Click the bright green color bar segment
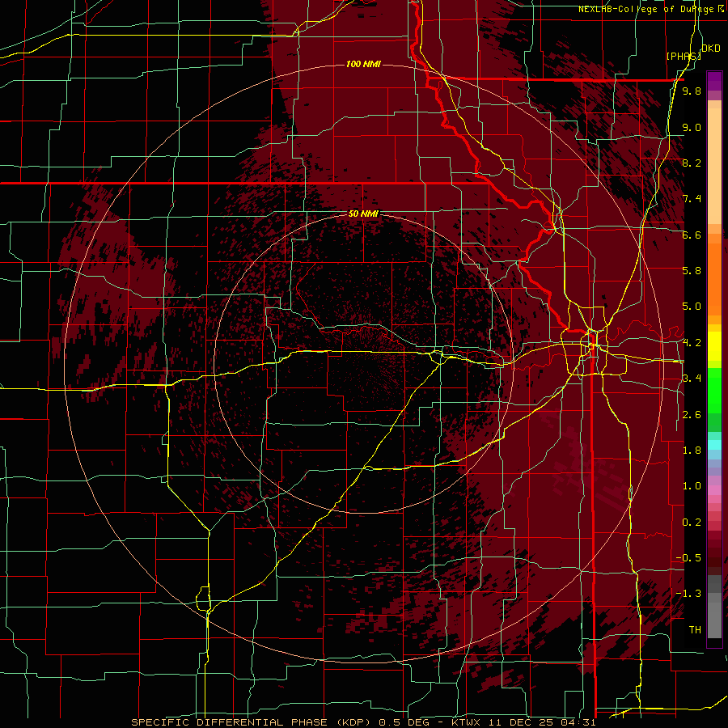Image resolution: width=728 pixels, height=728 pixels. pos(714,392)
